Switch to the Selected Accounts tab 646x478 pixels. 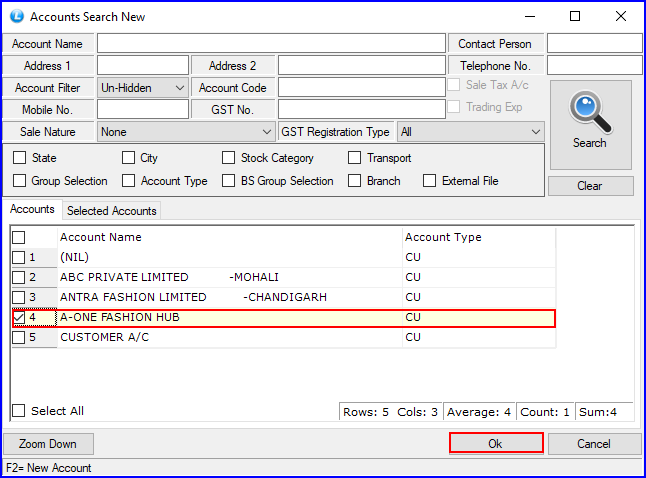111,211
